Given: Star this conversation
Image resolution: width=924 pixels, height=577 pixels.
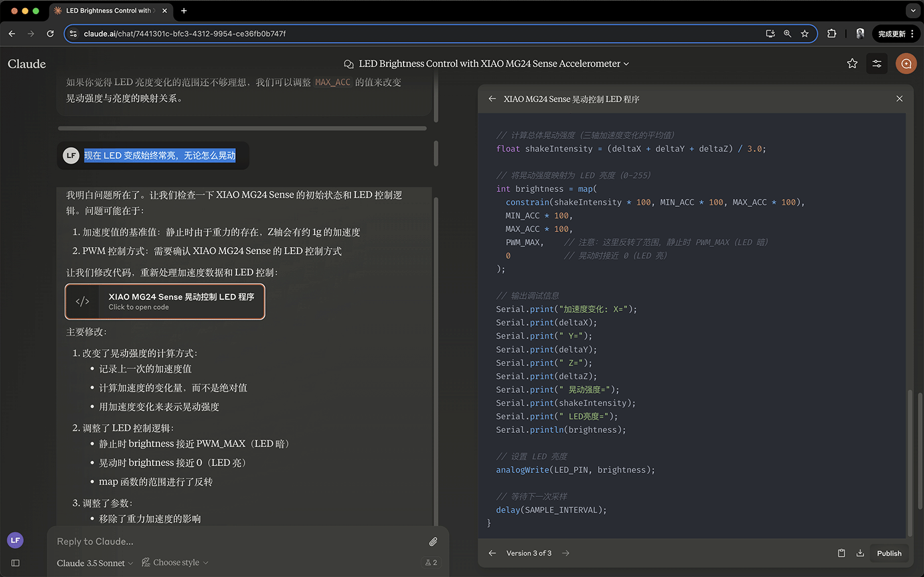Looking at the screenshot, I should (x=852, y=63).
